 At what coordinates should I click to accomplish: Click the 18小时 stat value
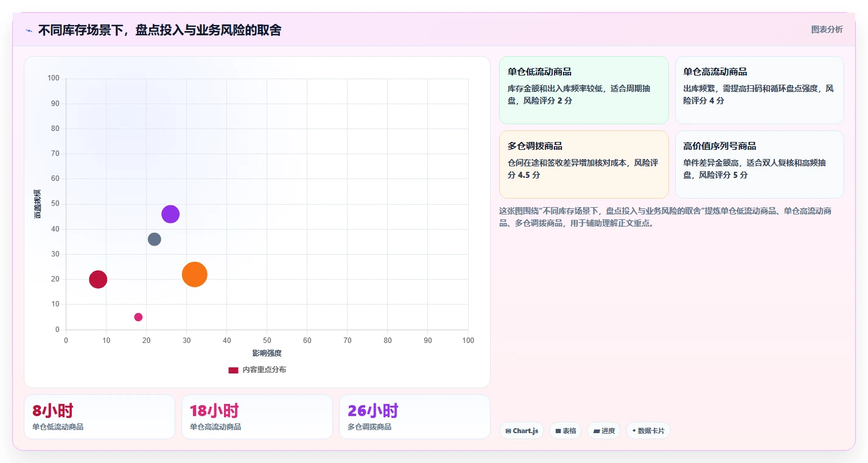pos(214,411)
